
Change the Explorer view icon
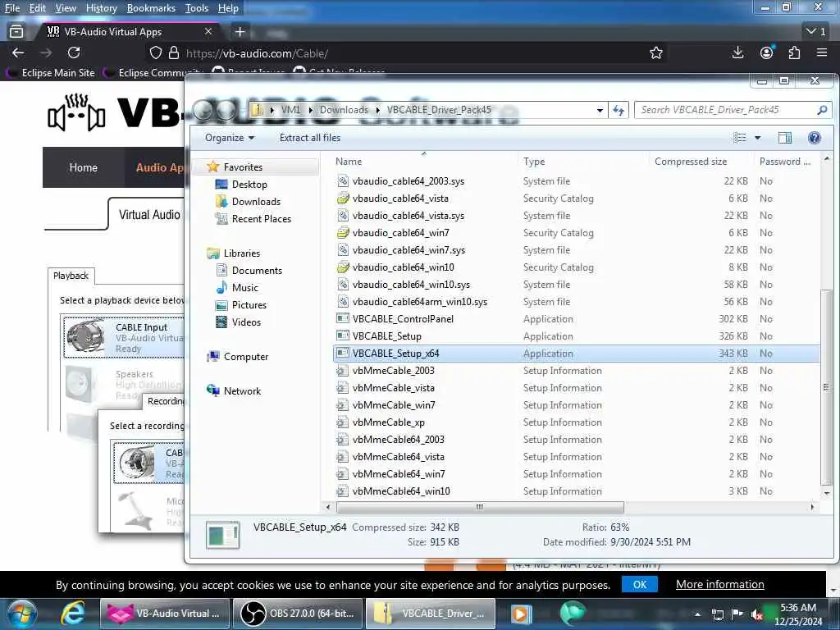tap(739, 138)
